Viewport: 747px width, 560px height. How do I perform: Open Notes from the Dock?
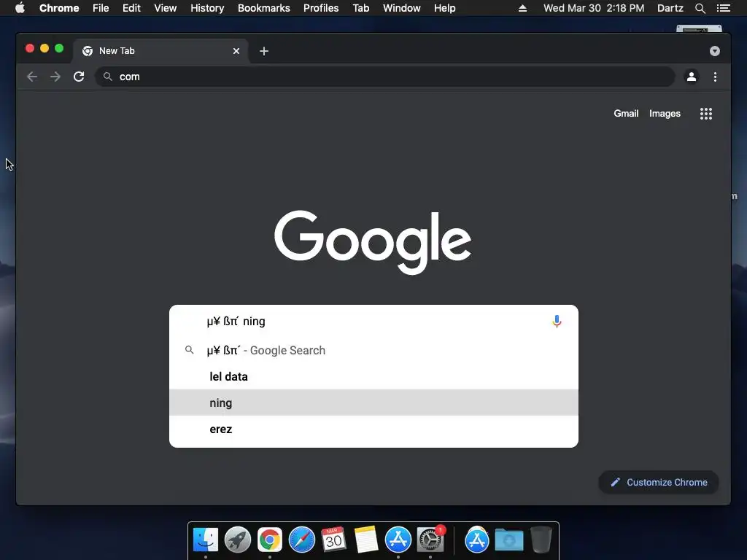366,540
